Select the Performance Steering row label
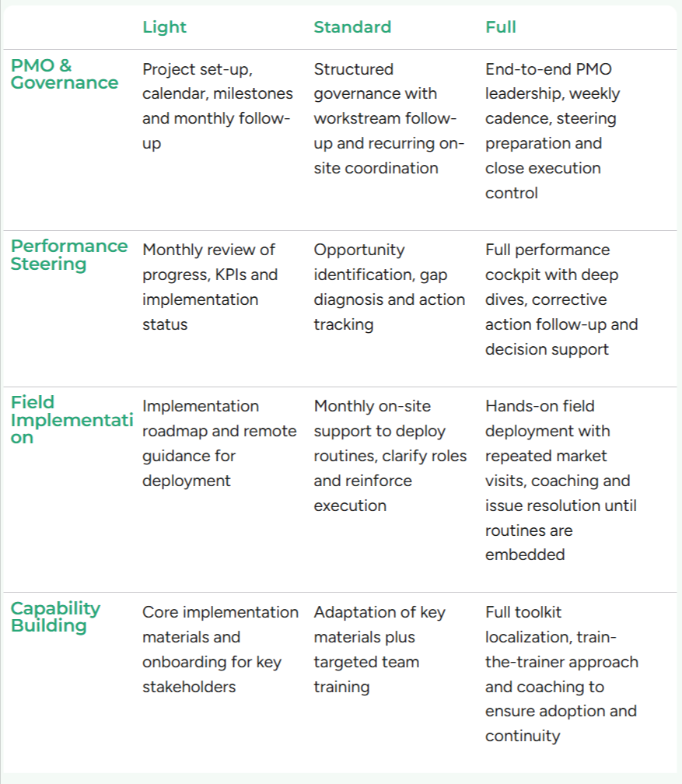Viewport: 682px width, 784px height. (x=69, y=255)
